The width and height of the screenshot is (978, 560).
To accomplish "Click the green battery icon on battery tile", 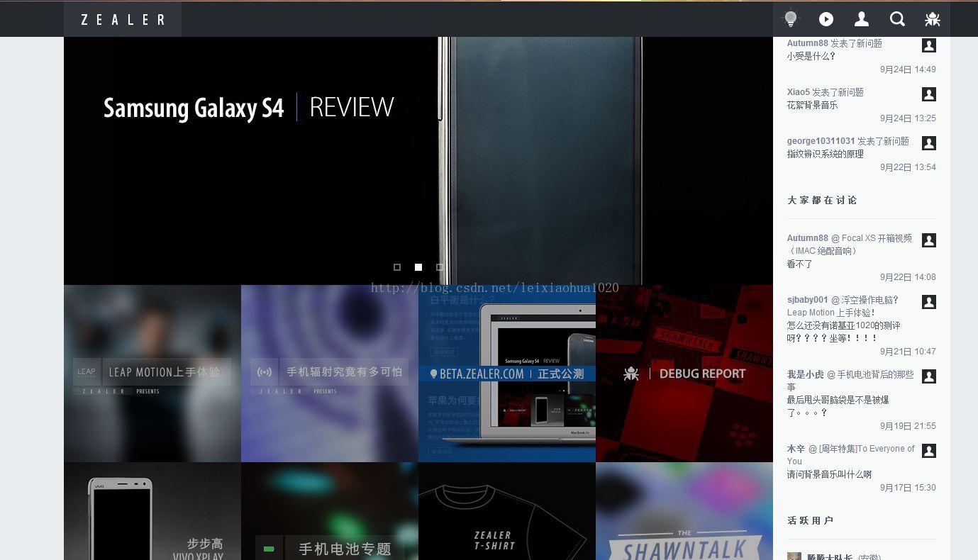I will coord(269,549).
